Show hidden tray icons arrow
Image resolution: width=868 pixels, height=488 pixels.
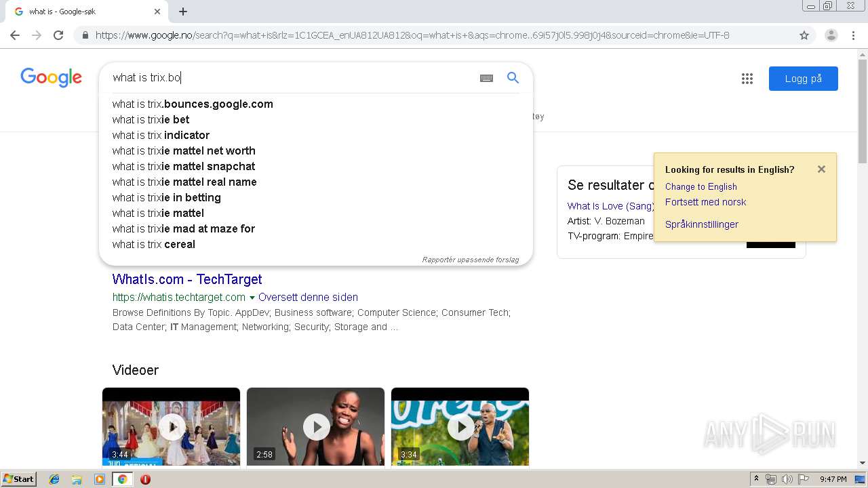click(756, 479)
